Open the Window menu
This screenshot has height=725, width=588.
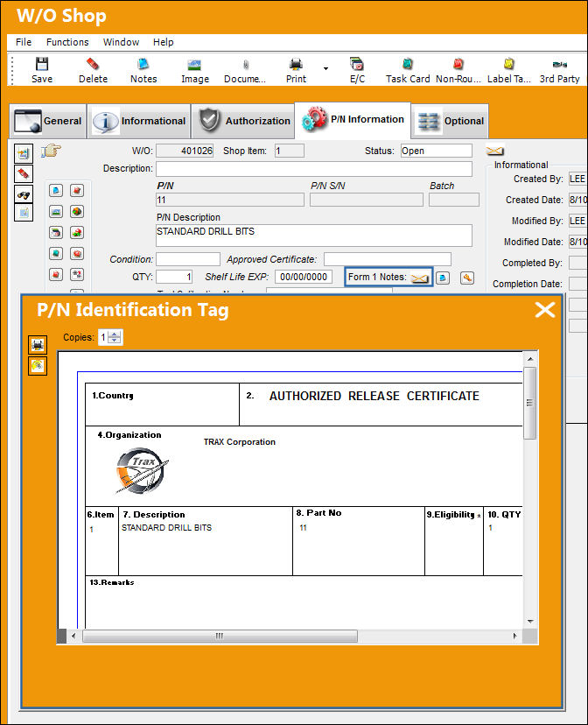(121, 42)
